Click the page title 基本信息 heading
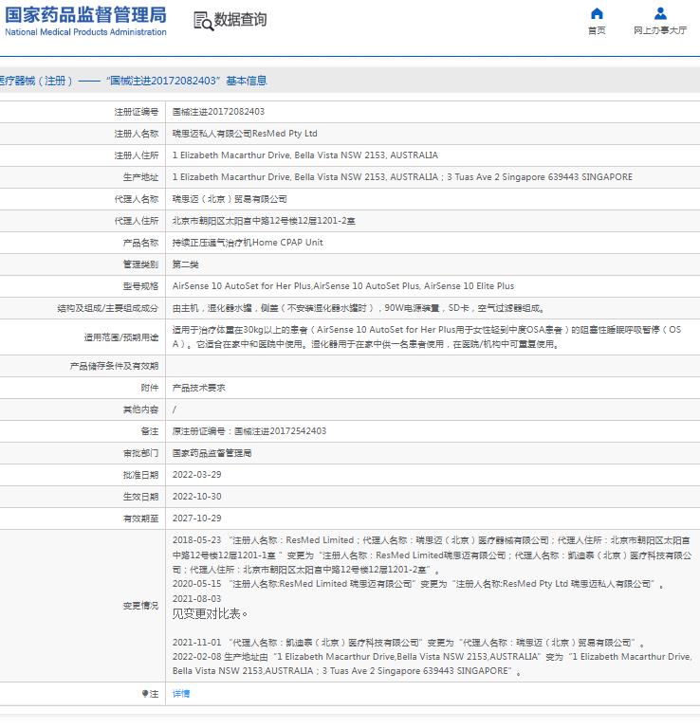This screenshot has width=700, height=728. point(247,81)
